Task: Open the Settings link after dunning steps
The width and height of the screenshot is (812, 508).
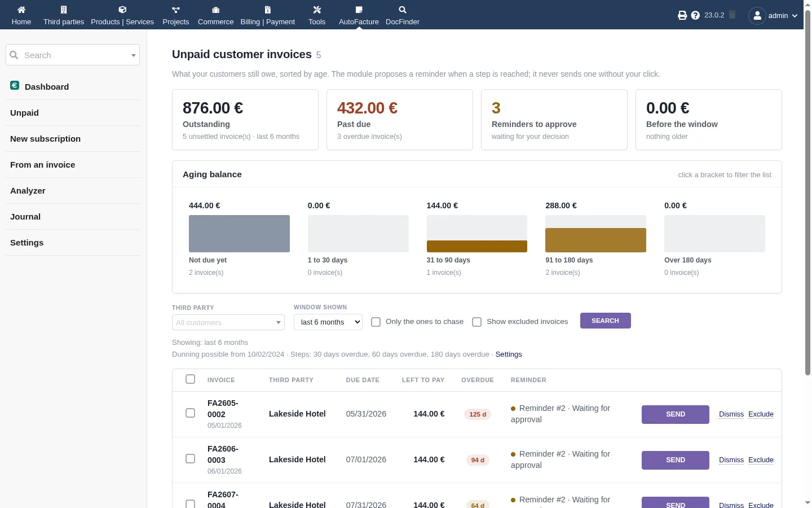Action: click(x=509, y=354)
